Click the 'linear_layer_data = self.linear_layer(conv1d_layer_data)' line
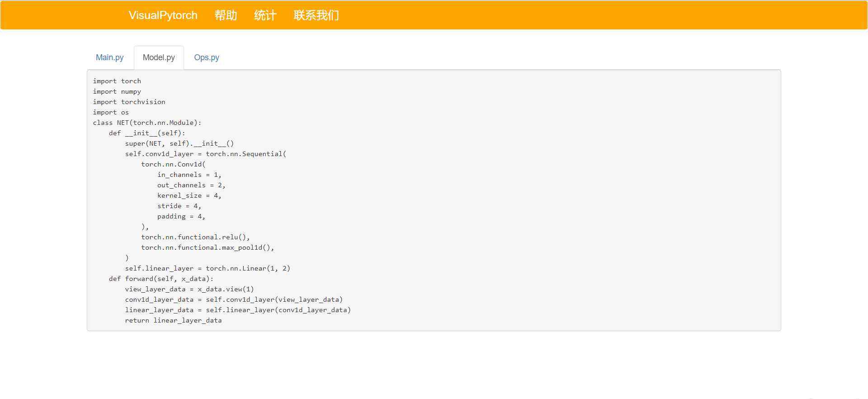 238,310
